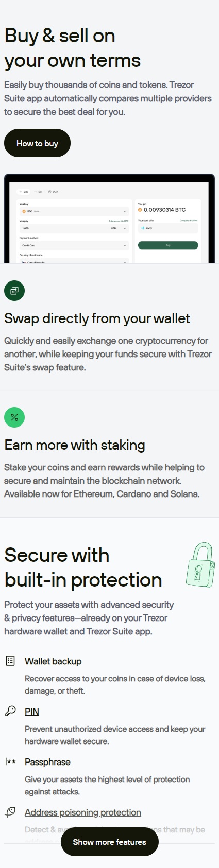Open the Credit Card payment dropdown

(74, 245)
